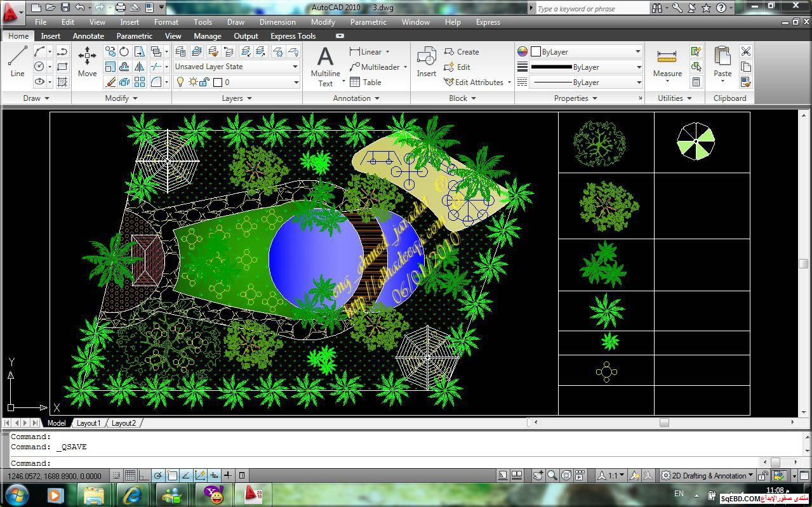Image resolution: width=812 pixels, height=507 pixels.
Task: Activate the Move tool
Action: (x=87, y=62)
